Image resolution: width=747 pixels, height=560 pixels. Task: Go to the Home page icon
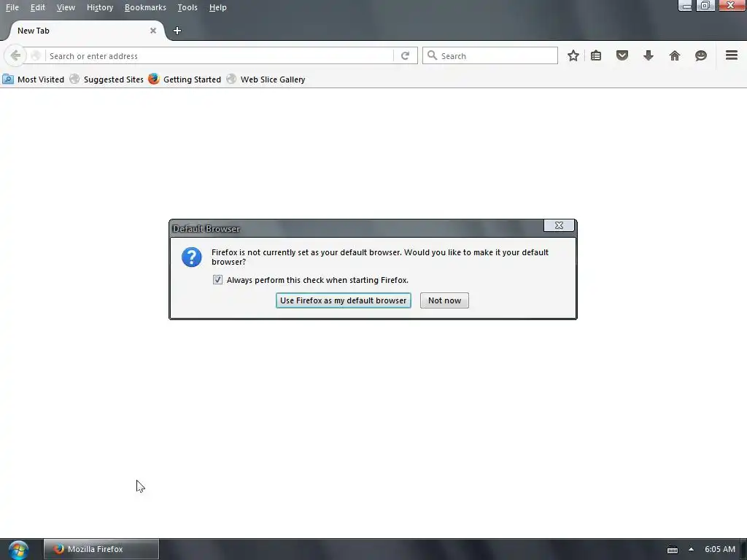click(675, 55)
